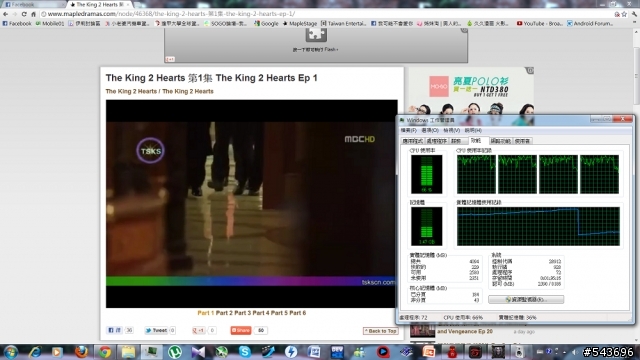Click the red Share button
The width and height of the screenshot is (640, 360).
pos(241,330)
